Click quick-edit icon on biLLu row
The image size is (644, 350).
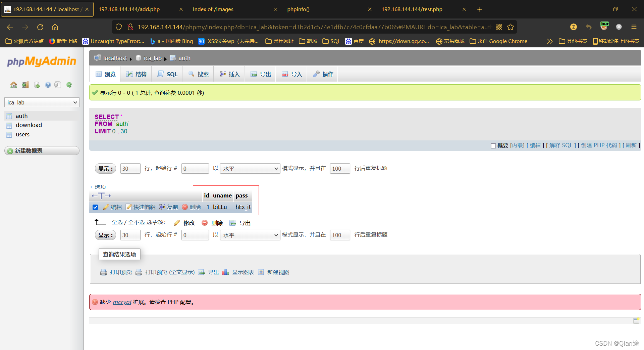129,207
